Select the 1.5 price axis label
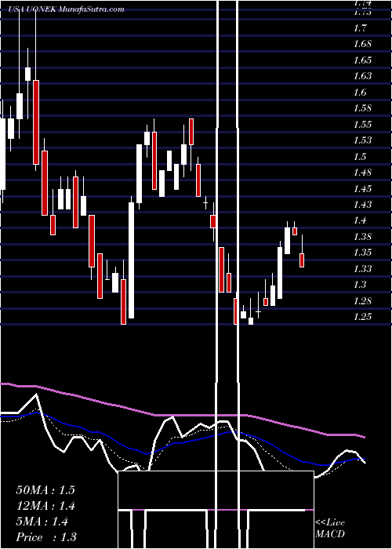 coord(360,157)
